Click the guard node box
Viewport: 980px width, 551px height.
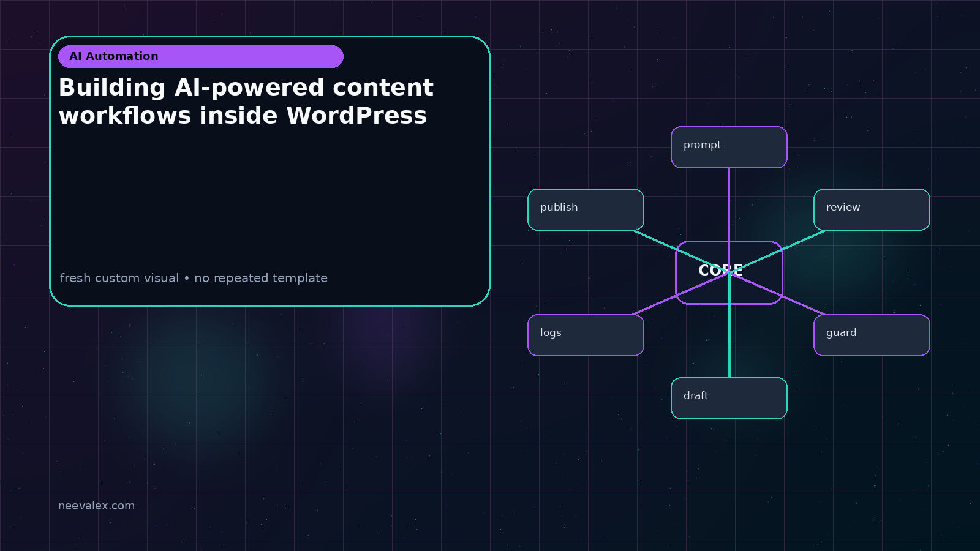point(872,335)
